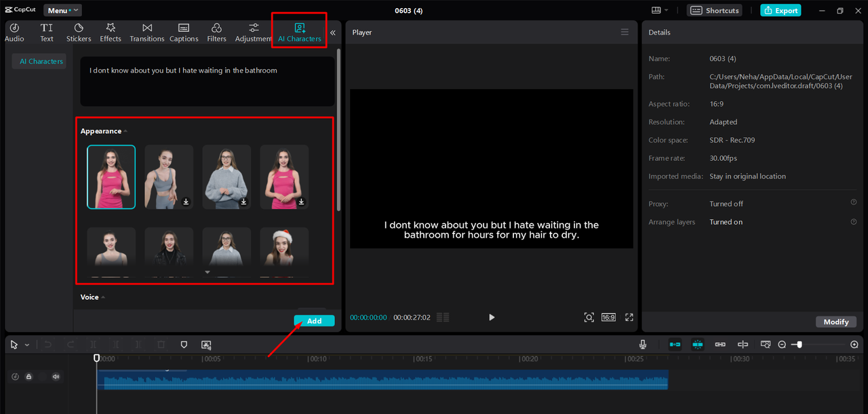Click the Add button
Viewport: 868px width, 414px height.
tap(314, 321)
